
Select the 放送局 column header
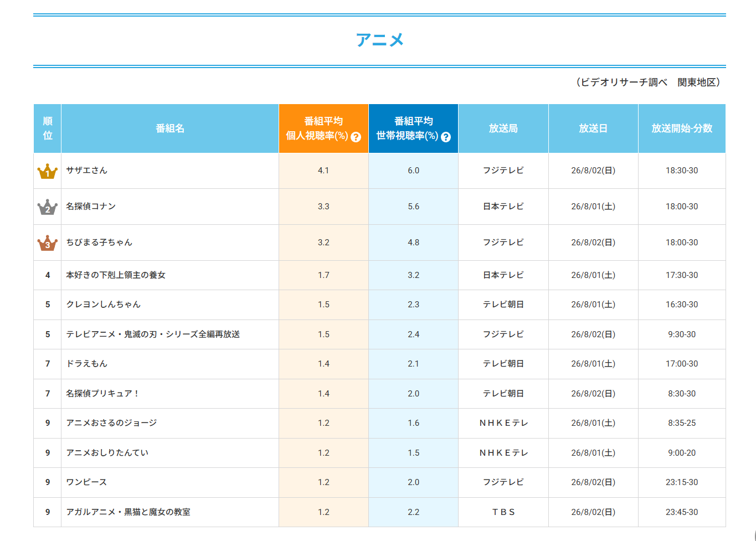[503, 128]
